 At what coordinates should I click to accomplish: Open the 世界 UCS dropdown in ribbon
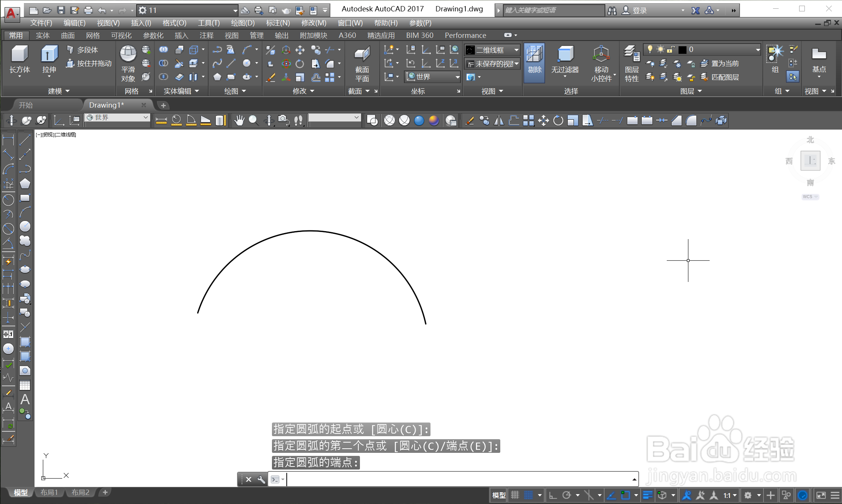[x=432, y=77]
